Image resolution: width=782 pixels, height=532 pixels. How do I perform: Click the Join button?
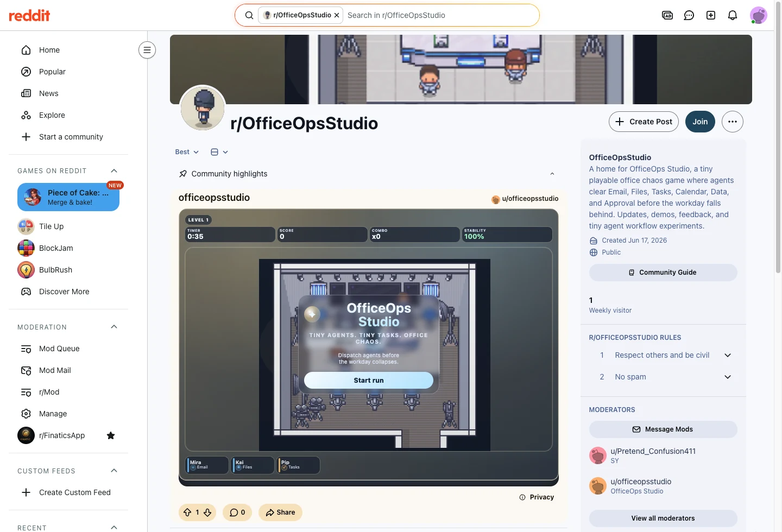click(x=700, y=122)
